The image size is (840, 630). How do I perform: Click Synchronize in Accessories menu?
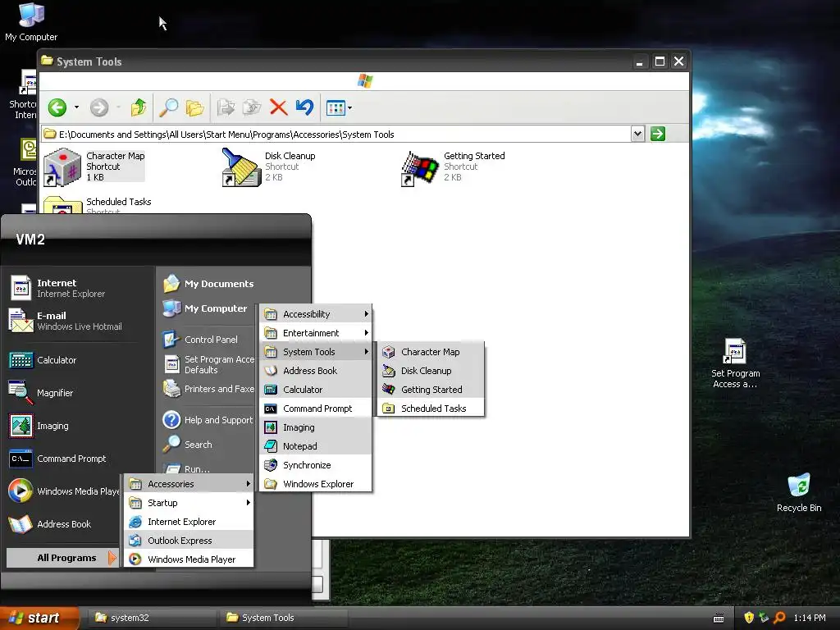click(x=316, y=465)
